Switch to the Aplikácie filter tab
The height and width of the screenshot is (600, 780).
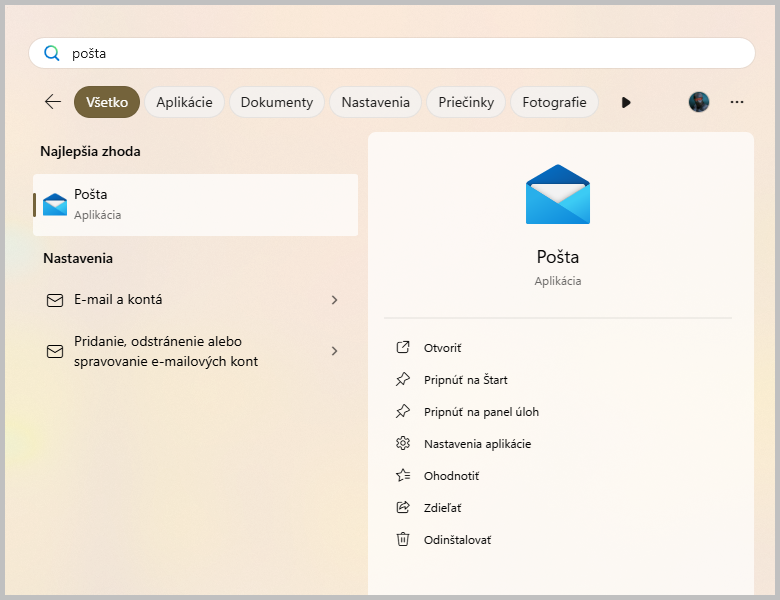coord(184,102)
